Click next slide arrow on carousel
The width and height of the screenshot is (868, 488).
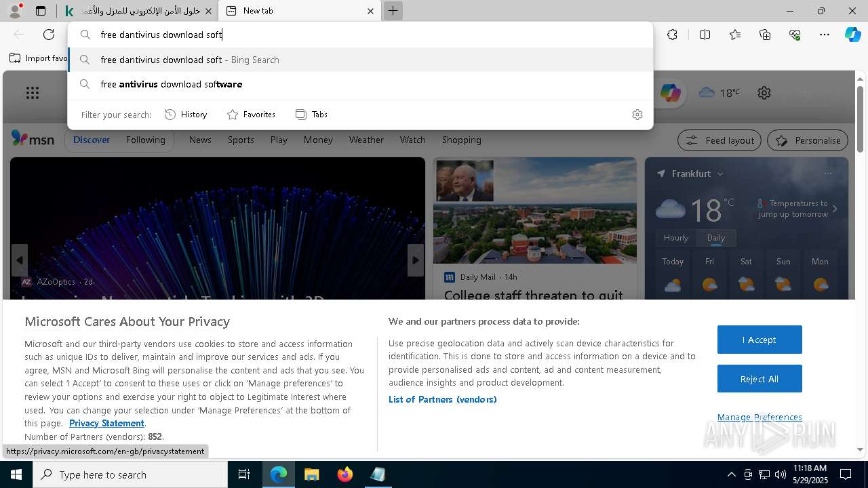(416, 260)
